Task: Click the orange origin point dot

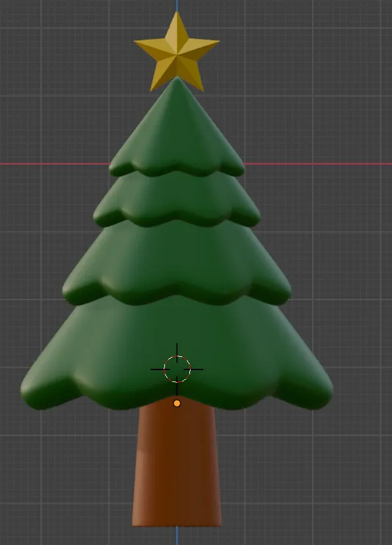Action: coord(177,404)
